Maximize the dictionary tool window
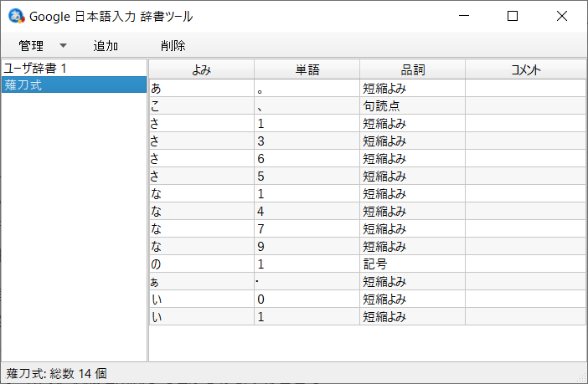Viewport: 588px width, 384px height. (x=513, y=16)
